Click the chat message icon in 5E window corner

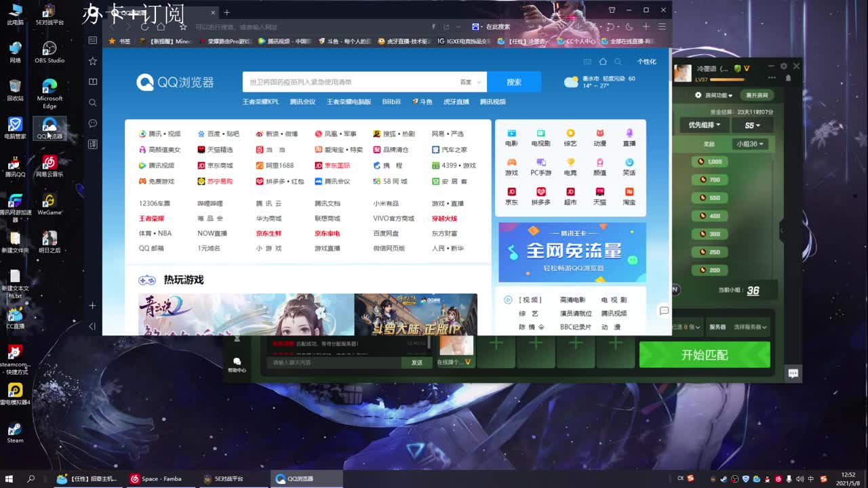pyautogui.click(x=793, y=373)
